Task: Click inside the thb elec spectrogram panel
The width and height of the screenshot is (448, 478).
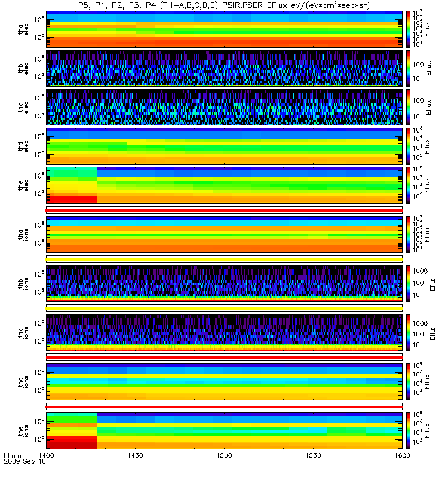Action: point(224,68)
